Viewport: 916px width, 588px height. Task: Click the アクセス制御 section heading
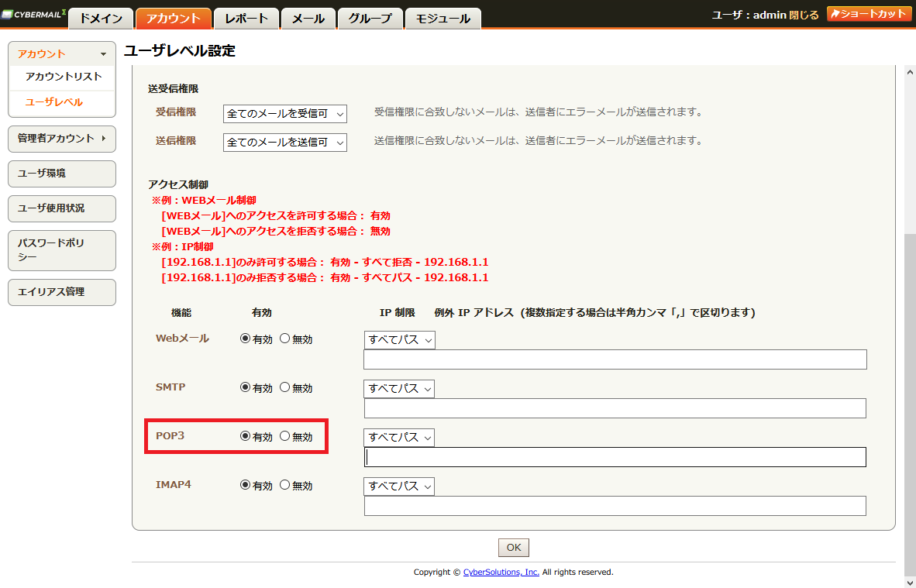coord(178,184)
